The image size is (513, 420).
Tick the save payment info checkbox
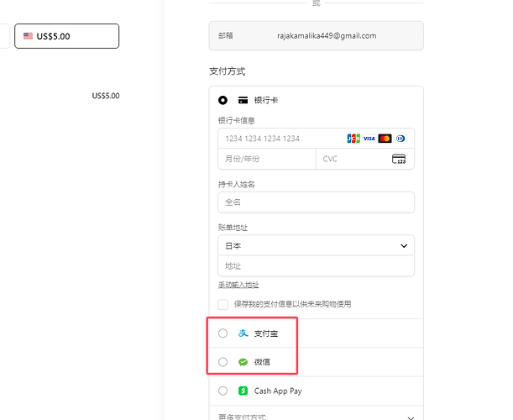click(223, 304)
